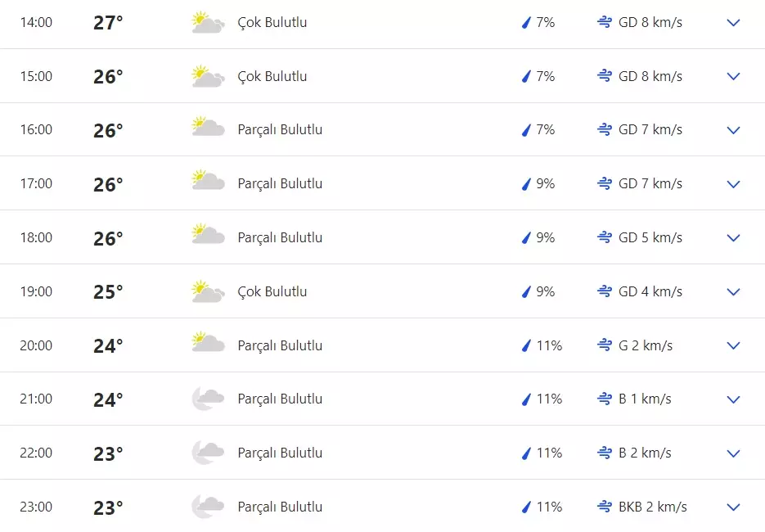Click the moon cloud icon at 23:00
Viewport: 765px width, 532px height.
click(208, 507)
